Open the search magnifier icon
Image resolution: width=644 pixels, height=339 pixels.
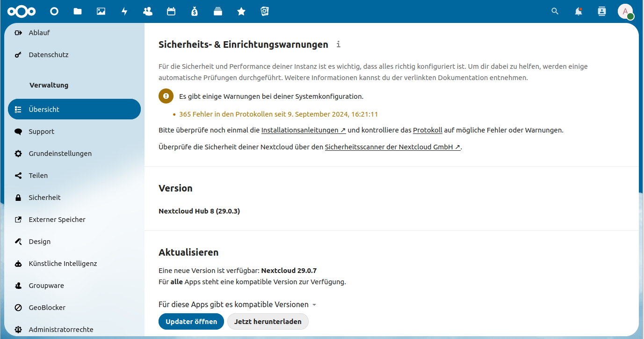555,11
